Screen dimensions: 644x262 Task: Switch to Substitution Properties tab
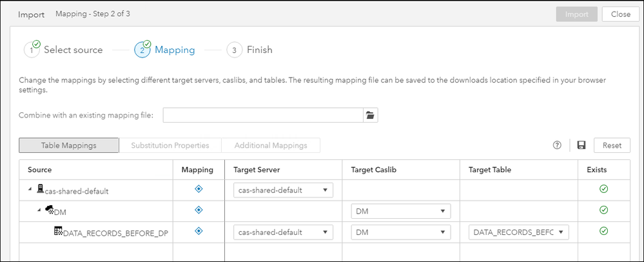pos(170,145)
